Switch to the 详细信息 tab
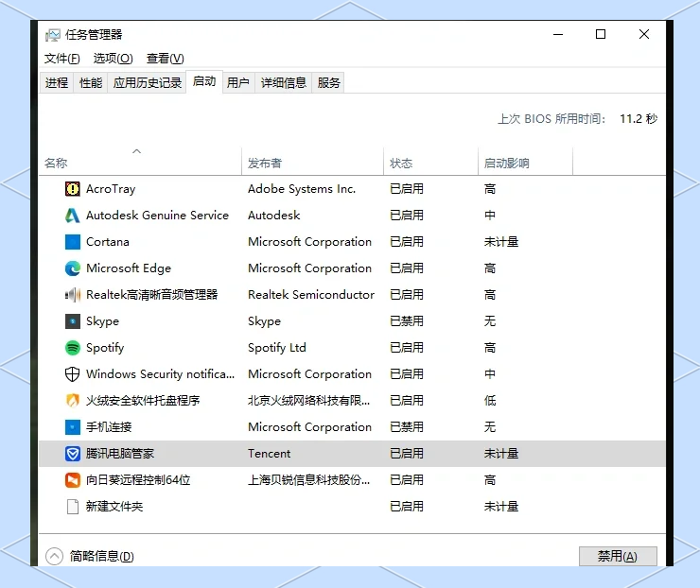The image size is (700, 588). click(x=284, y=83)
